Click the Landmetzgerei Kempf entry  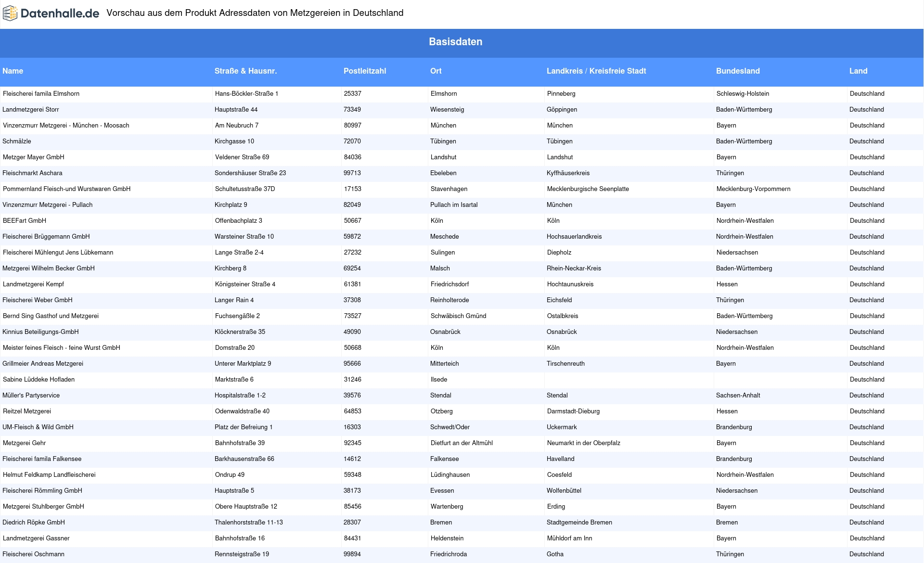coord(33,284)
